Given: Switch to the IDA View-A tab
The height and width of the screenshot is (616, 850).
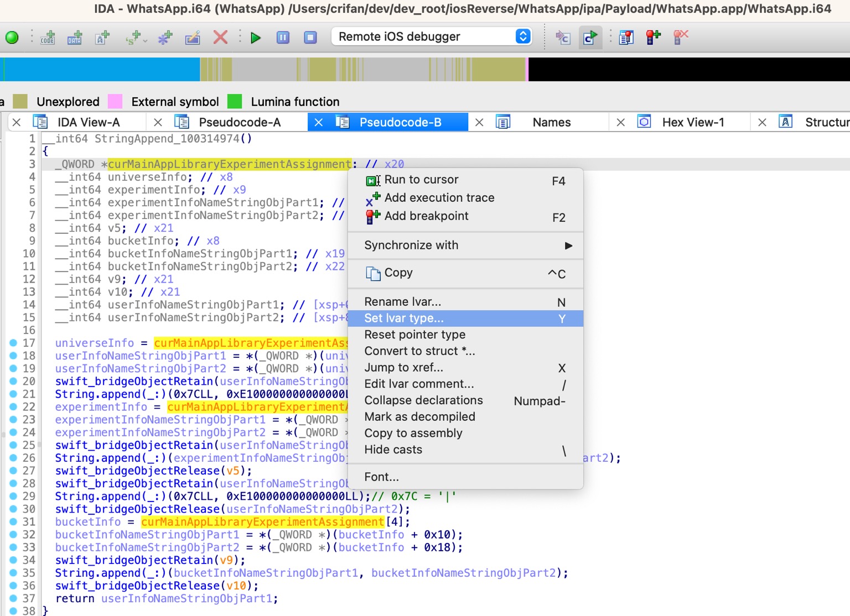Looking at the screenshot, I should [89, 122].
